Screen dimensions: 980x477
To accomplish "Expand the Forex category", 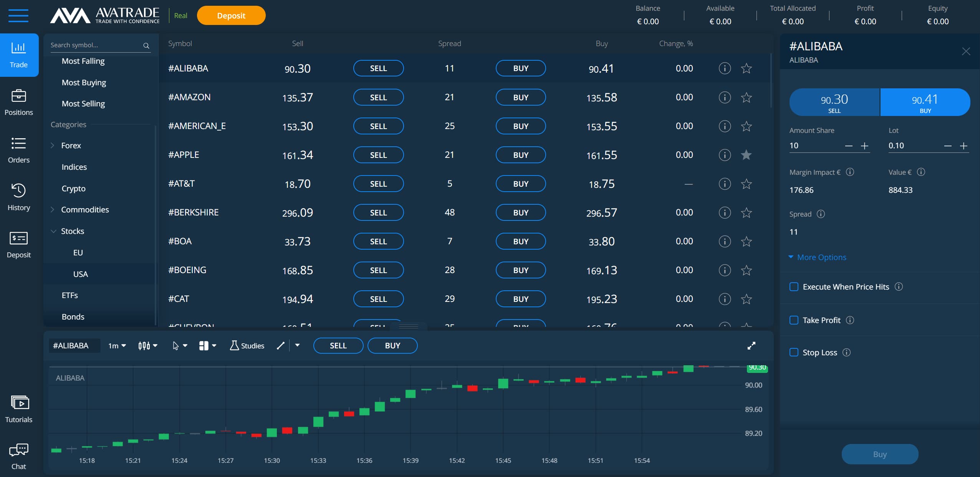I will tap(53, 145).
